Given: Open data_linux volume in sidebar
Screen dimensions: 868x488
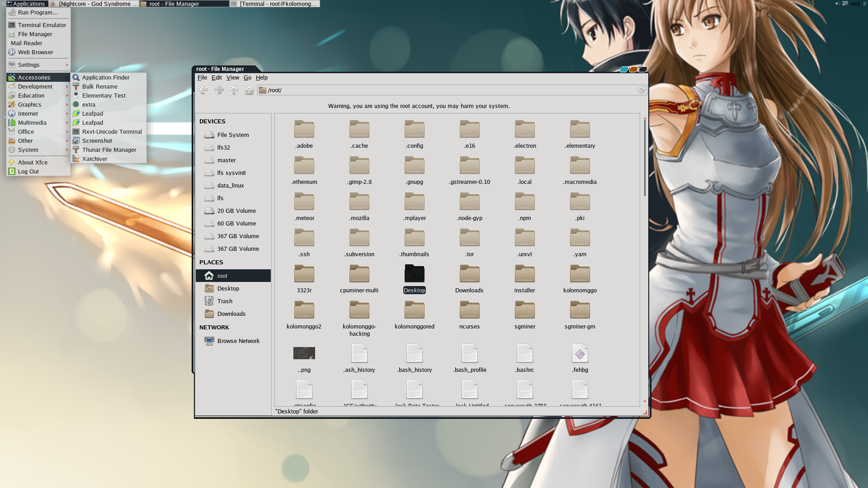Looking at the screenshot, I should pyautogui.click(x=233, y=185).
